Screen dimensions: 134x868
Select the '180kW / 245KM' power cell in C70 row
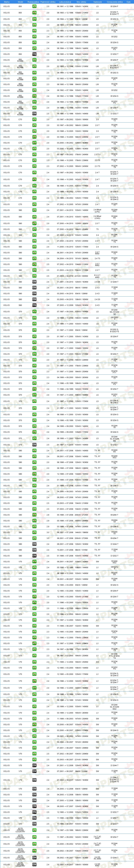81,166
